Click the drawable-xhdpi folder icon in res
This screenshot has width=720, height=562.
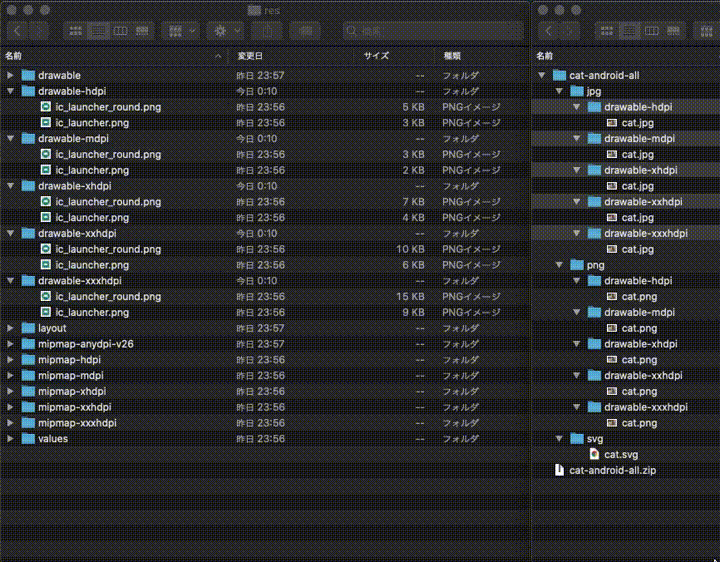click(x=28, y=186)
